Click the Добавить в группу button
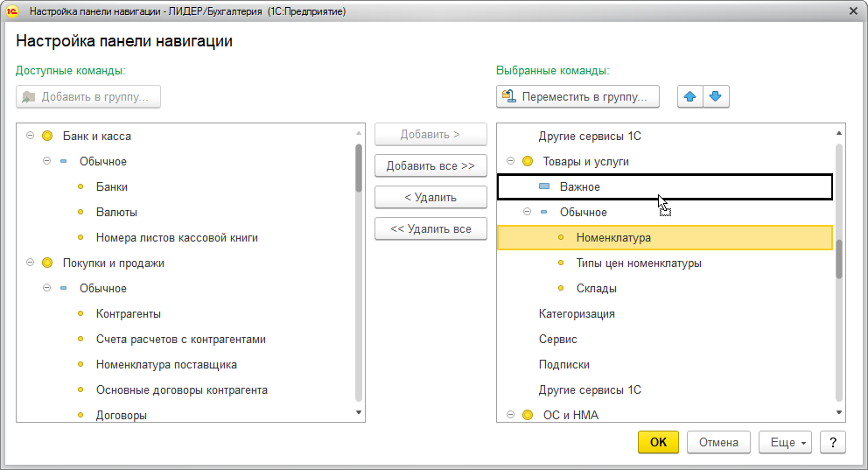Image resolution: width=868 pixels, height=470 pixels. point(88,96)
